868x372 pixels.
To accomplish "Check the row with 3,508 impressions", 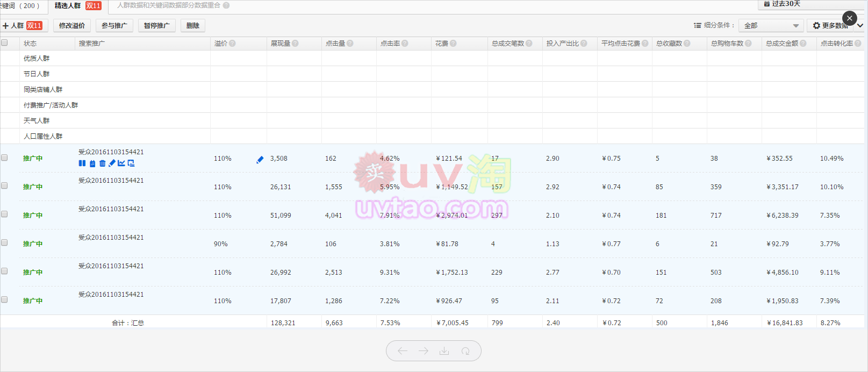I will [x=4, y=158].
